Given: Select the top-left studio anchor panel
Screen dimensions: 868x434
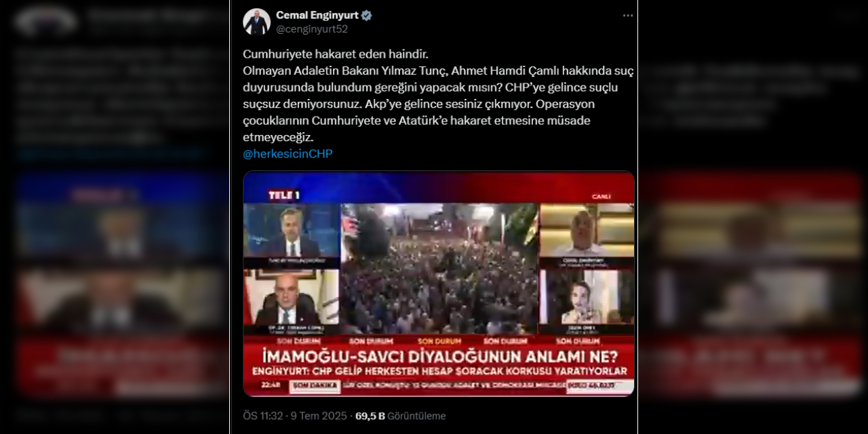Looking at the screenshot, I should [292, 235].
